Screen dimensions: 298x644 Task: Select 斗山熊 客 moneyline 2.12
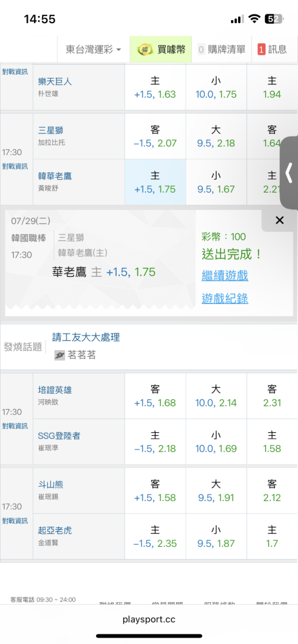(x=272, y=490)
